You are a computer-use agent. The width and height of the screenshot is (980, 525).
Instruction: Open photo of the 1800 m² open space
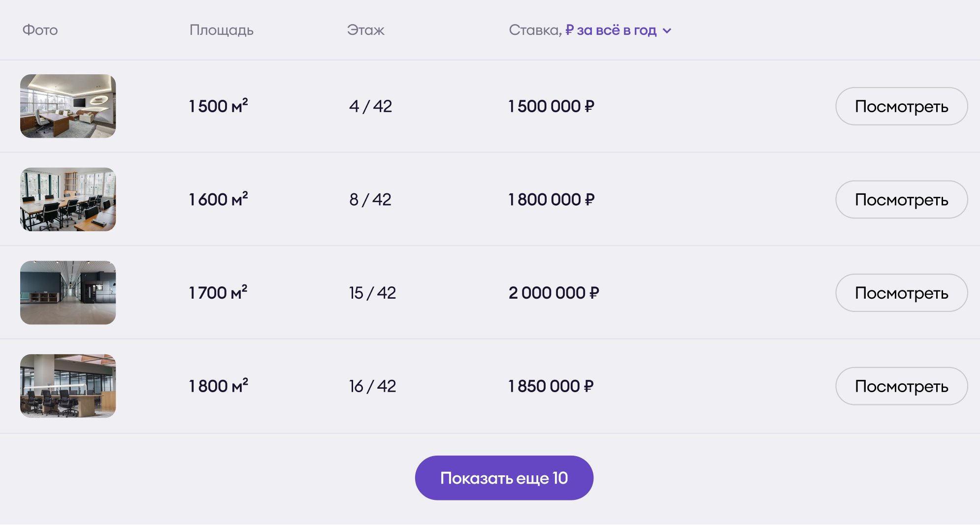click(x=68, y=386)
